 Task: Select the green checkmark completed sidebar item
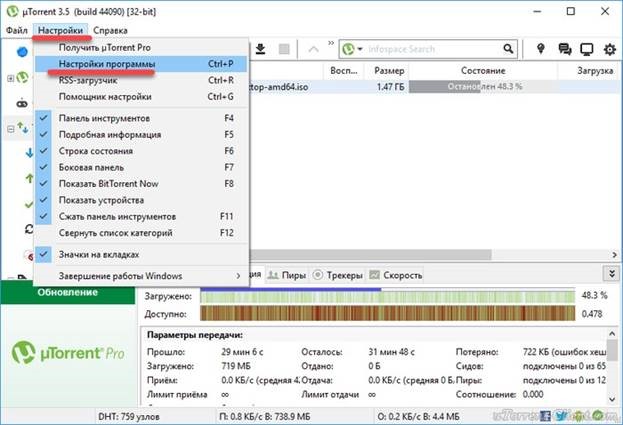(x=29, y=205)
